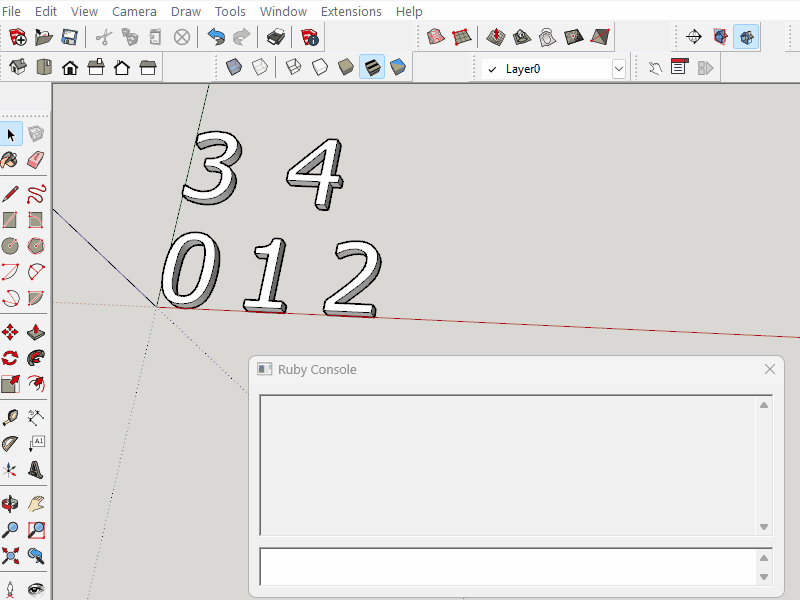The height and width of the screenshot is (600, 800).
Task: Open the Draw menu
Action: (186, 11)
